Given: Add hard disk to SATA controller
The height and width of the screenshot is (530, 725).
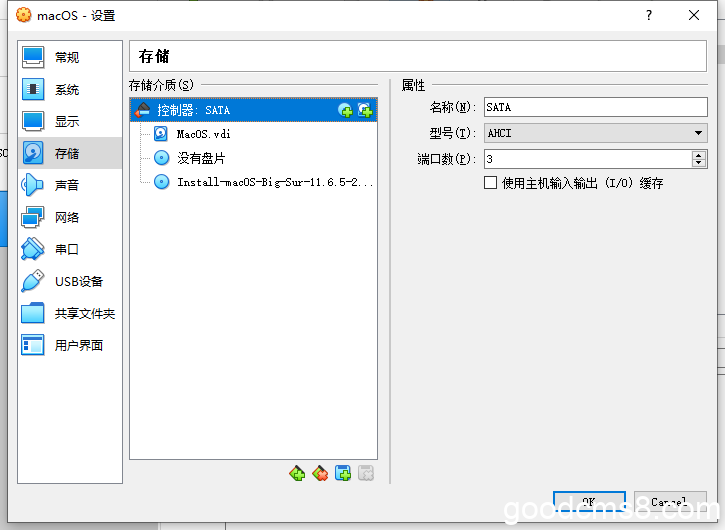Looking at the screenshot, I should (x=365, y=110).
